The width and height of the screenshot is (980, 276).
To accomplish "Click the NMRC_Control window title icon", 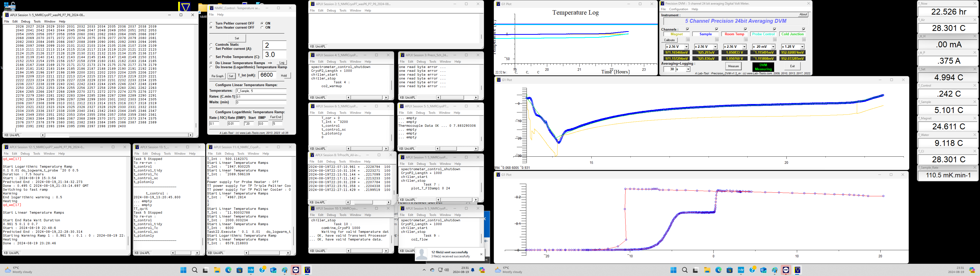I will (x=212, y=8).
